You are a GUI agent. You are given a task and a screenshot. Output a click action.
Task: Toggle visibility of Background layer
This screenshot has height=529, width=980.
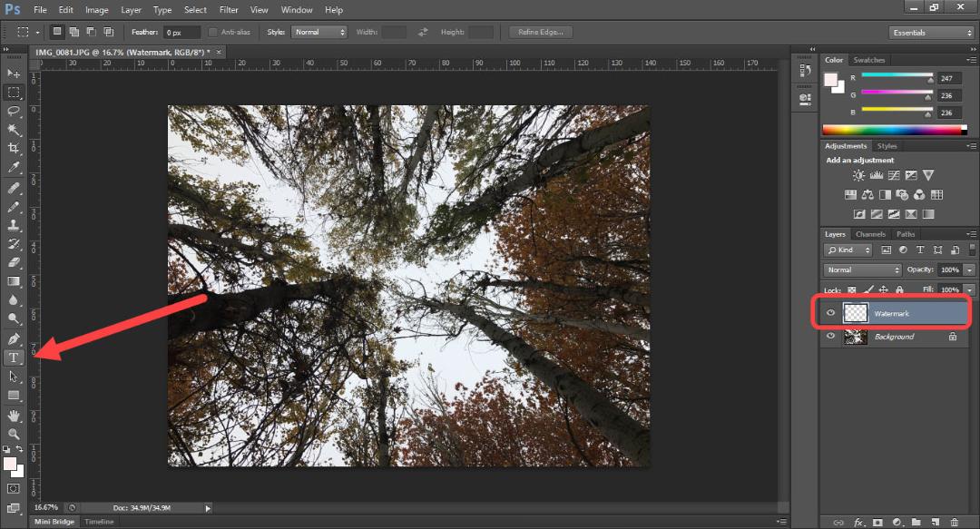[x=830, y=336]
